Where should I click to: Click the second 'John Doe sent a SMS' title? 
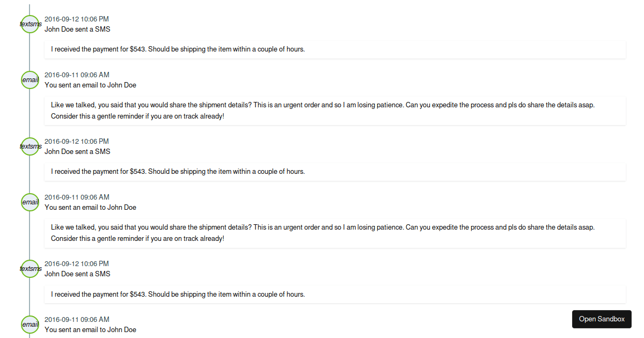coord(77,151)
